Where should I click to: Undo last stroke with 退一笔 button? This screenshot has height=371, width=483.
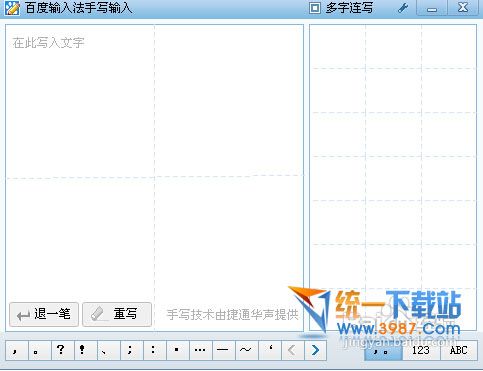tap(44, 314)
